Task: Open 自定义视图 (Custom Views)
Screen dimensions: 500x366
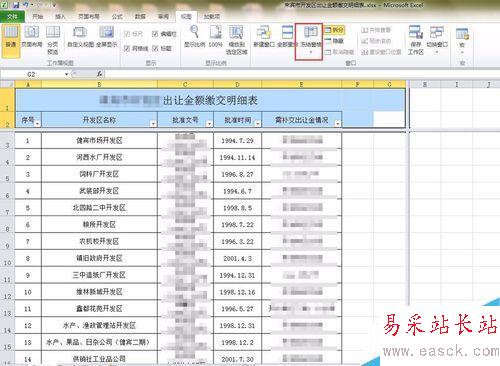Action: 80,37
